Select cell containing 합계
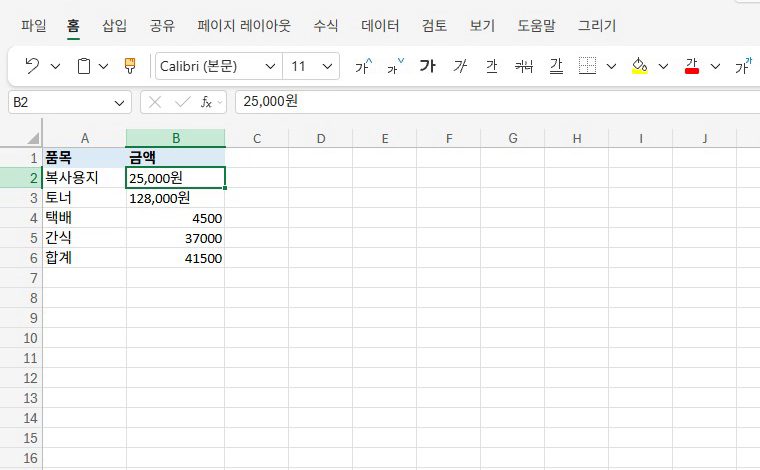 tap(85, 258)
